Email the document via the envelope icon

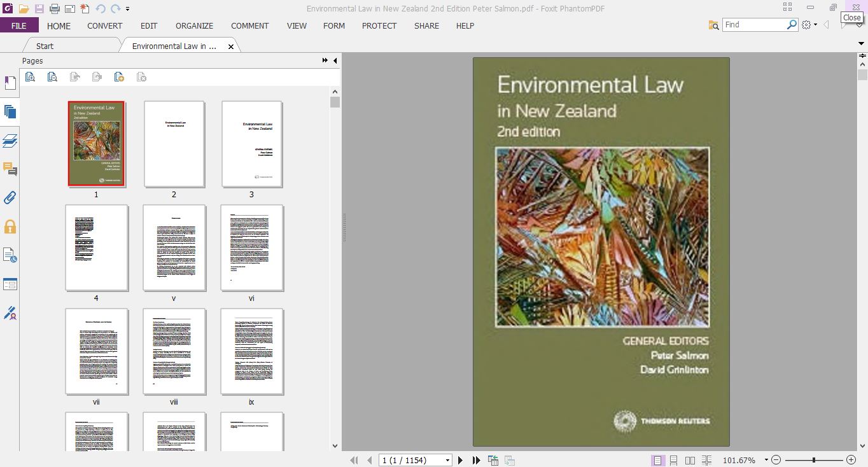69,9
